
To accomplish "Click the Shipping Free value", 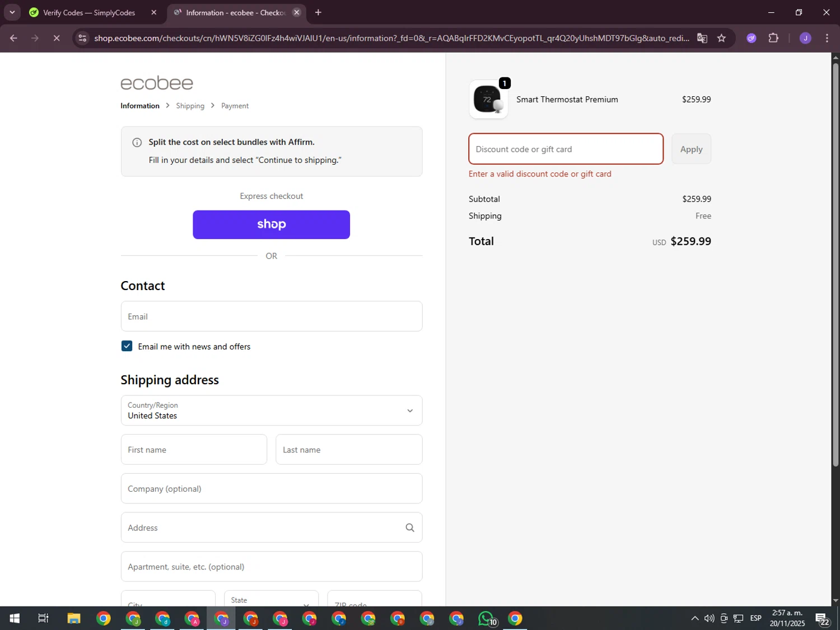I will (x=703, y=216).
